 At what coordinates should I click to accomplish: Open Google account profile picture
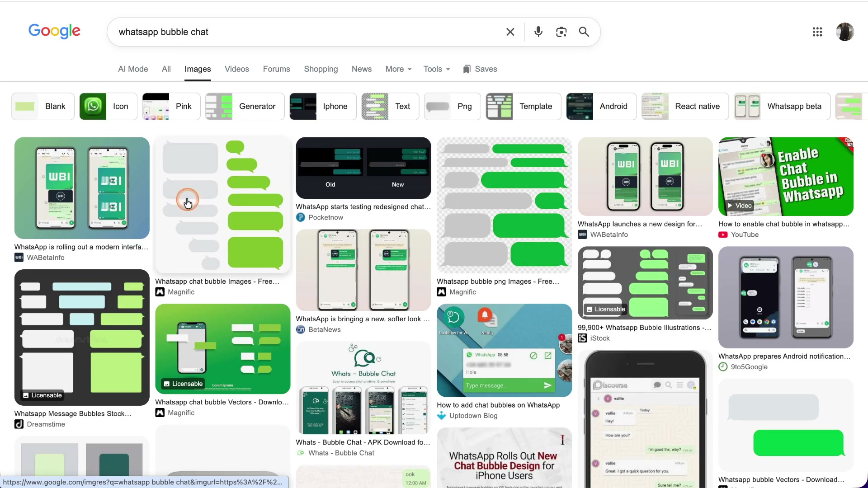(844, 32)
